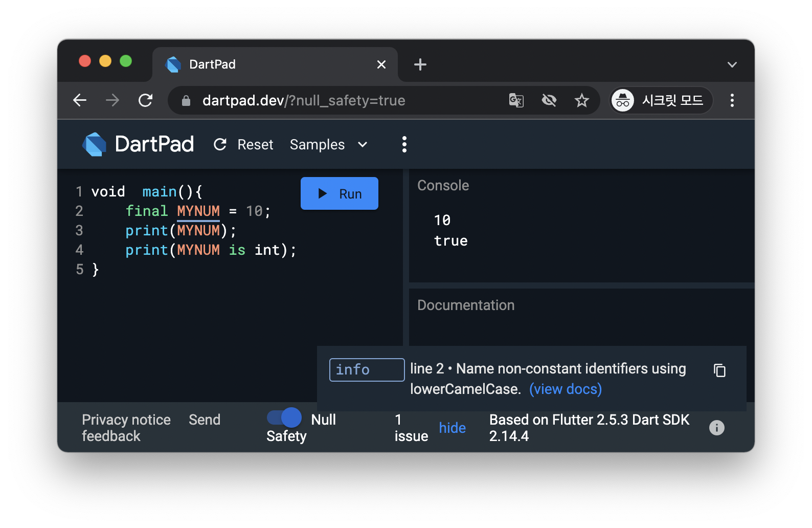Screen dimensions: 812x528
Task: Click the Reset button label
Action: pos(255,145)
